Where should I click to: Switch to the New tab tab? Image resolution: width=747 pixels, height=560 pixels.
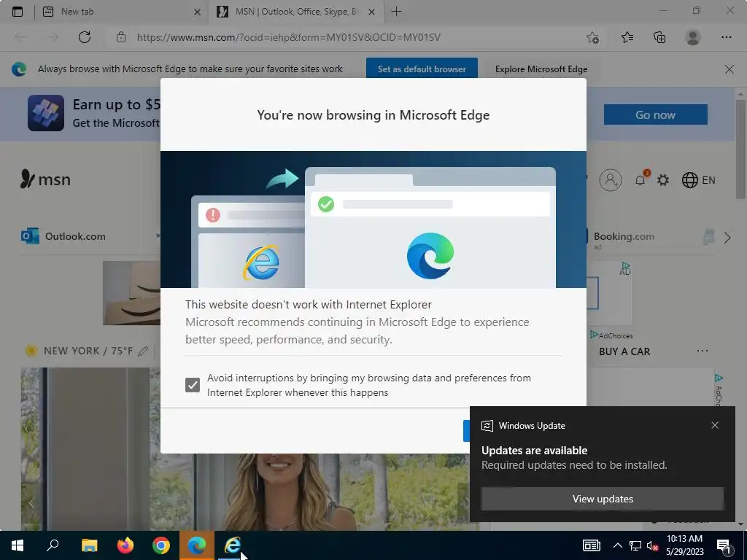[122, 12]
